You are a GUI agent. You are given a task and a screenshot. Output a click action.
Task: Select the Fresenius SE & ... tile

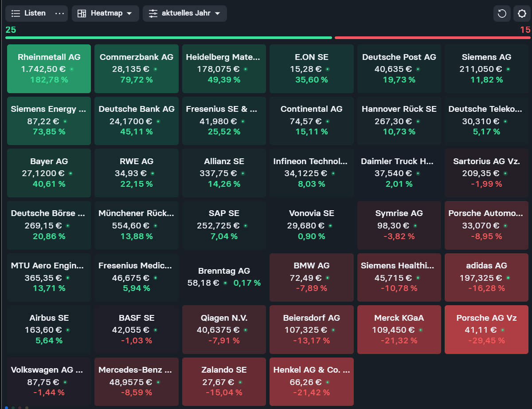[224, 121]
